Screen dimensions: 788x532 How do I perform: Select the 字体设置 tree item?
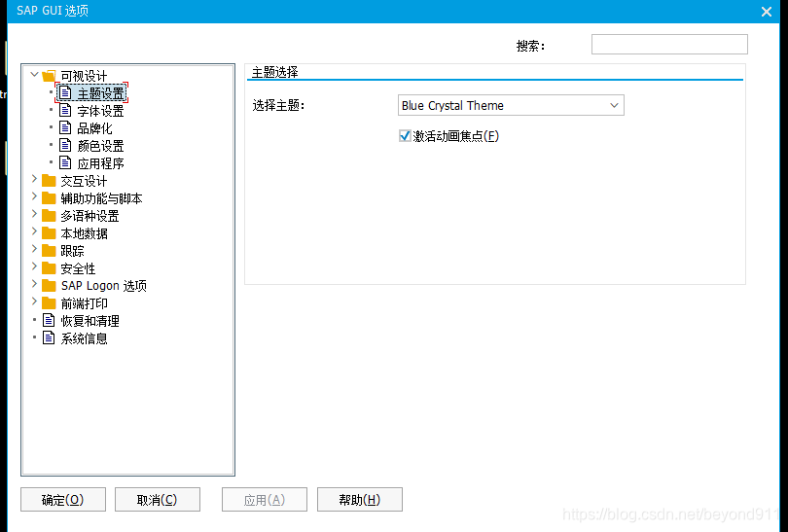(100, 111)
